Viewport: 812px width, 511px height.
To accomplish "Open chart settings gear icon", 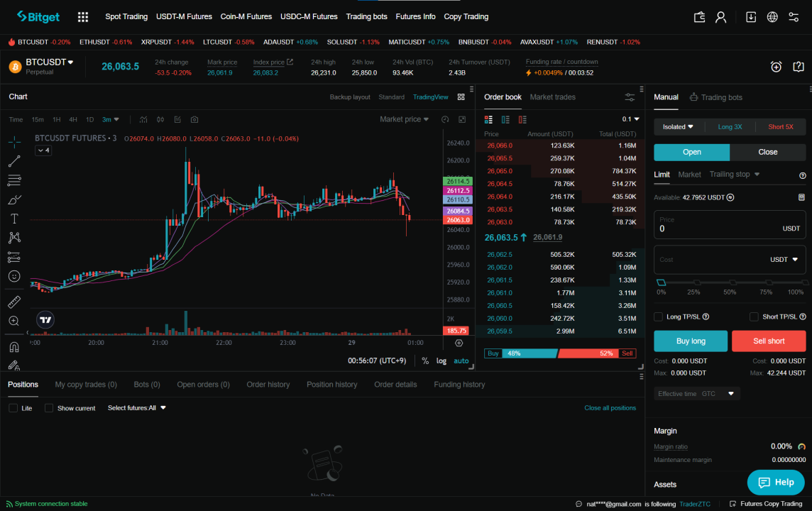I will click(459, 343).
